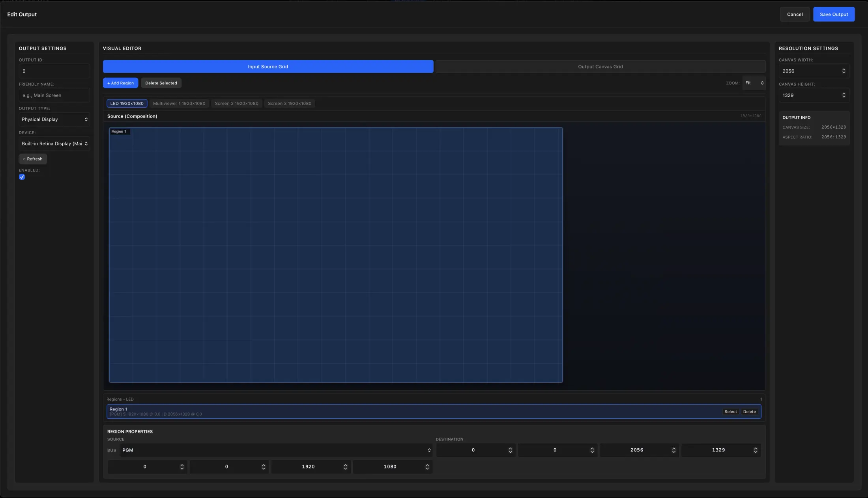Screen dimensions: 868x498
Task: Click the Source (Composition) heading
Action: 132,116
